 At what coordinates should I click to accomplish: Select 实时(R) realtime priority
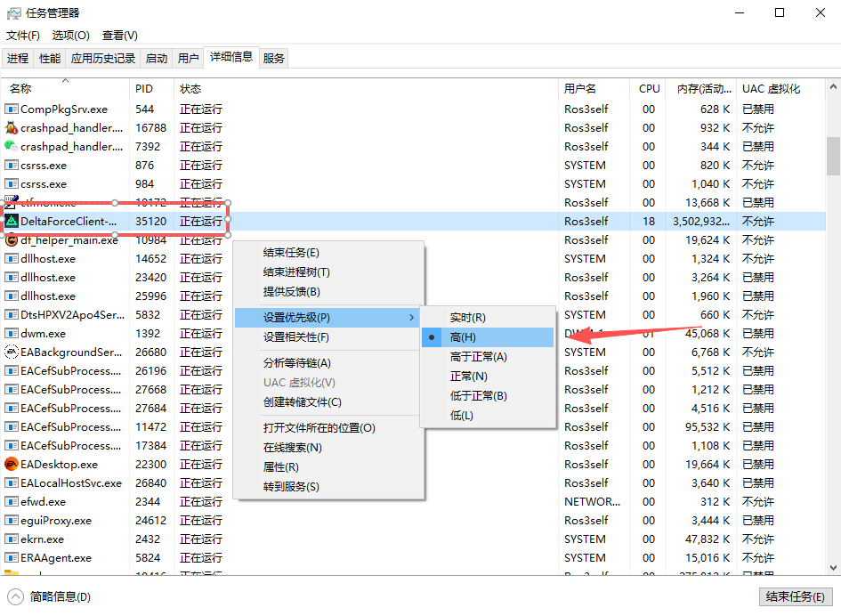click(x=467, y=318)
